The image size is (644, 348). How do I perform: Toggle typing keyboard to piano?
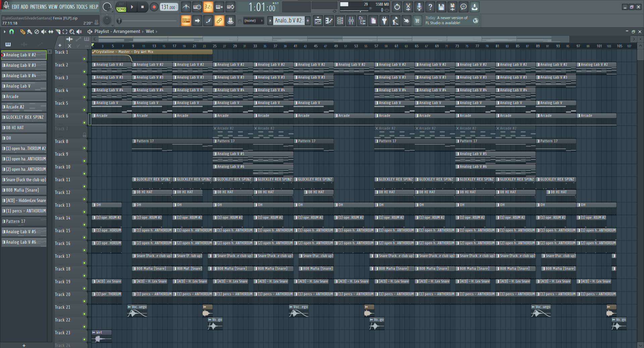pos(186,21)
